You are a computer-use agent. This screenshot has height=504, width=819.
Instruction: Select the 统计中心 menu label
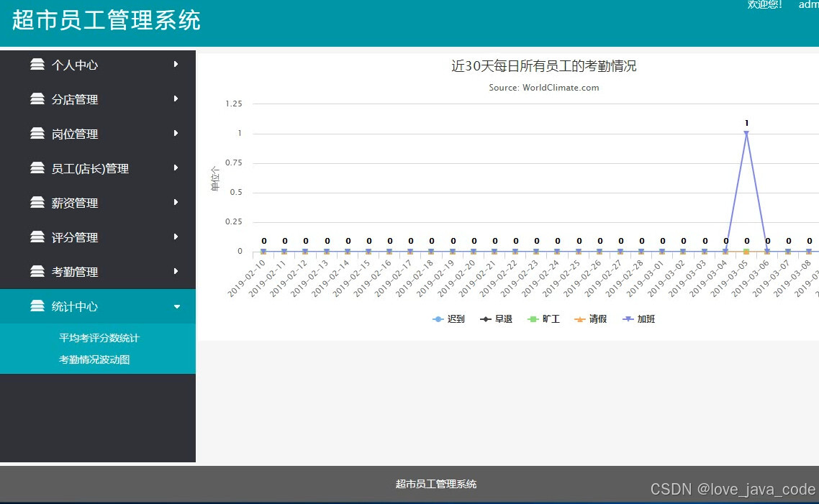[x=74, y=306]
